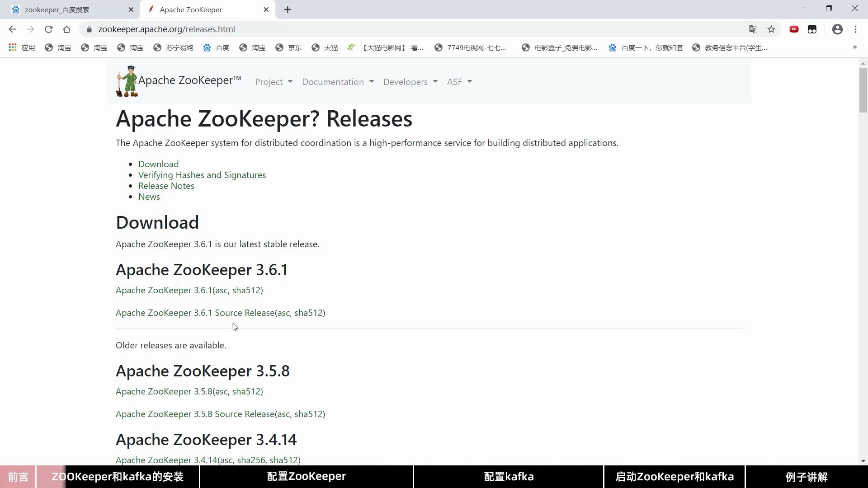Click the bookmark star icon in address bar

coord(771,29)
